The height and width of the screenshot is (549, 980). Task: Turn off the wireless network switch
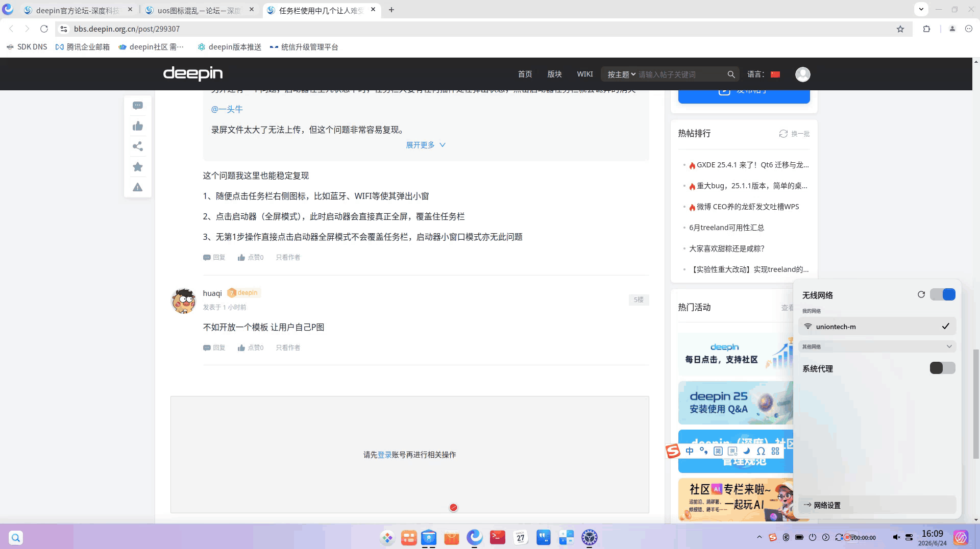[943, 294]
